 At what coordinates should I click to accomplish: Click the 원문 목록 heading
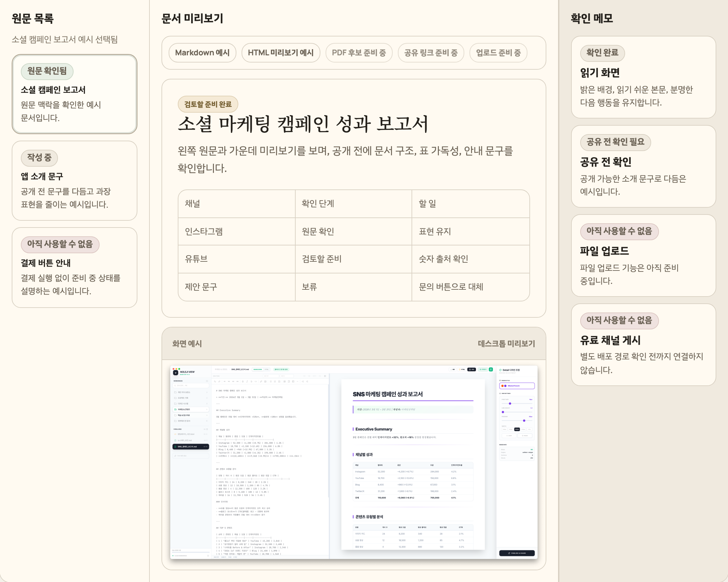click(33, 18)
